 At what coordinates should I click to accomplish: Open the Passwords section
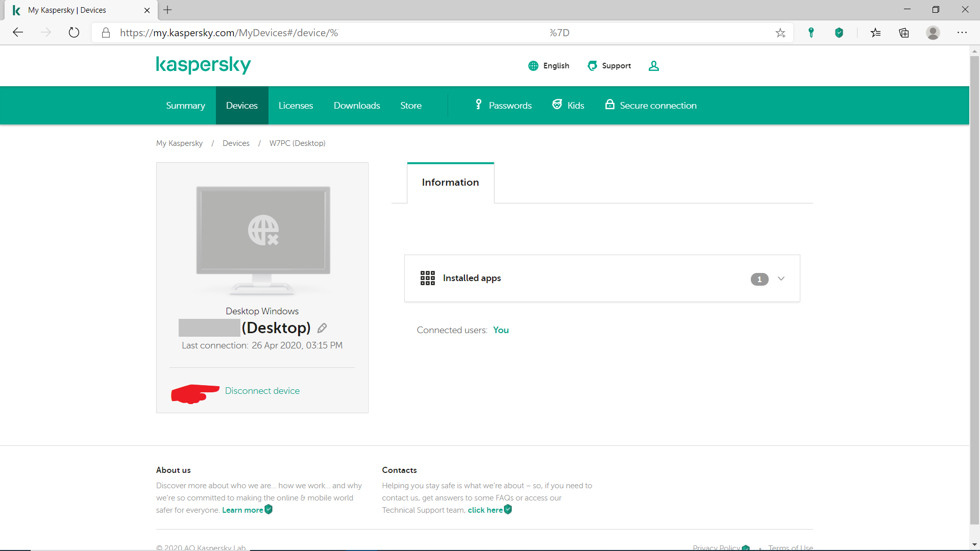point(503,106)
